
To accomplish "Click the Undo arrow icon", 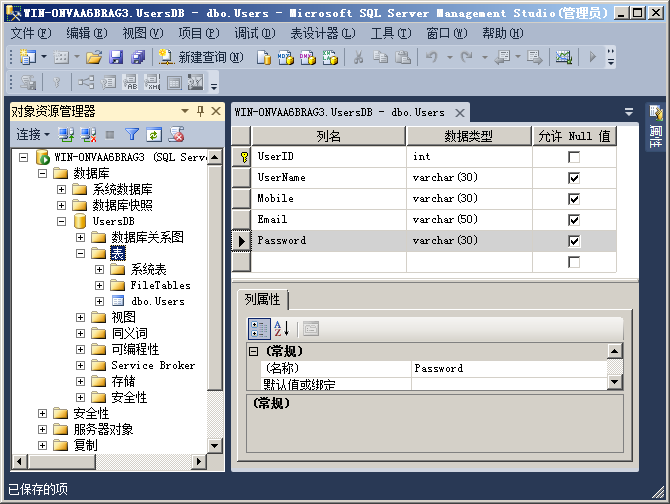I will [x=432, y=57].
